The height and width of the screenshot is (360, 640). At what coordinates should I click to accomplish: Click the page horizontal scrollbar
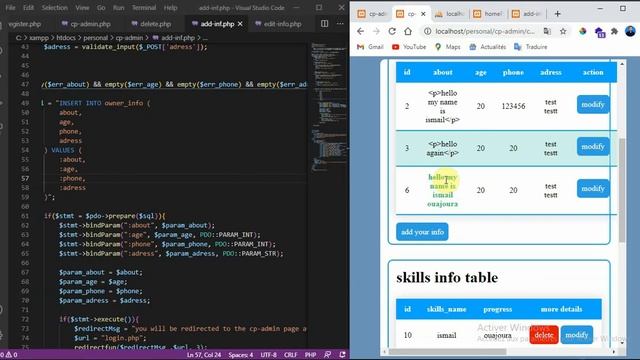coord(447,351)
